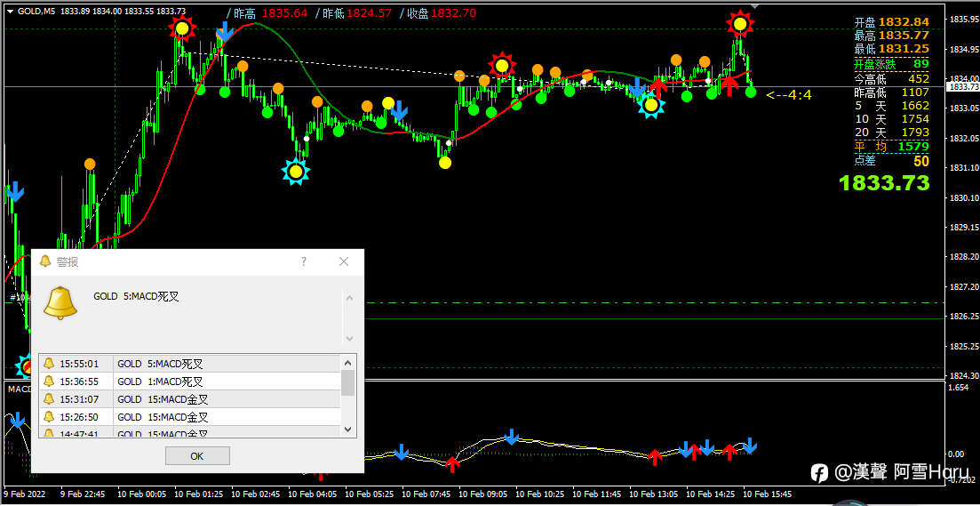Click the bell icon on the 15:36:55 row
Screen dimensions: 980x506
(x=50, y=381)
